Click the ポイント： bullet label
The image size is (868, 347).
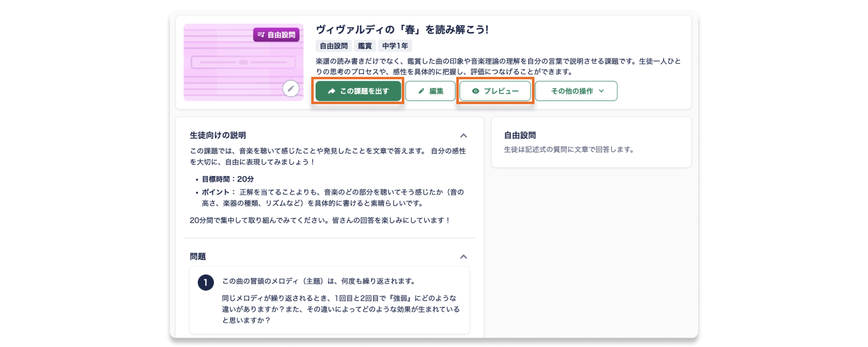(218, 192)
